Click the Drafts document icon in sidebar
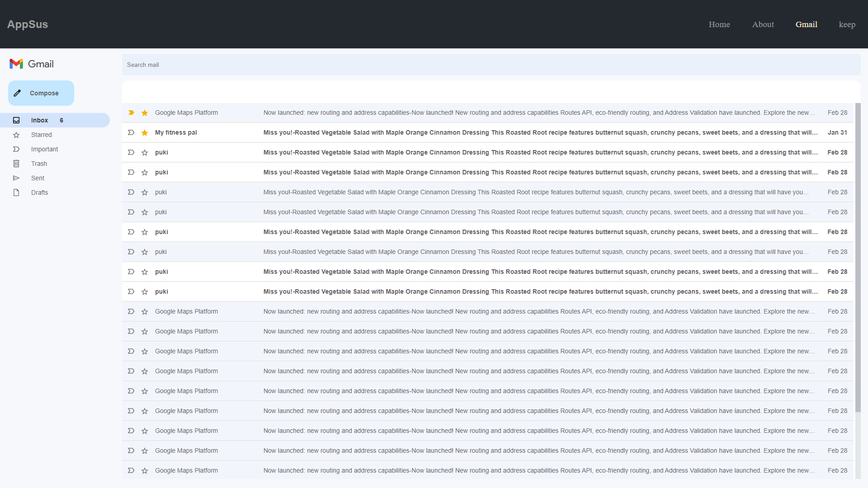This screenshot has width=868, height=488. [16, 192]
